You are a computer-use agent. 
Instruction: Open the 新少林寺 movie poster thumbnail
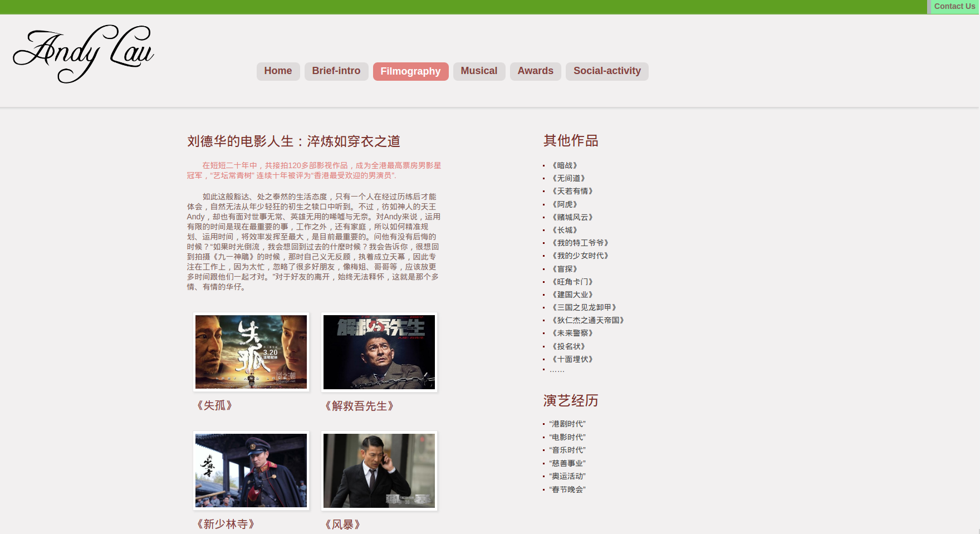(x=251, y=471)
